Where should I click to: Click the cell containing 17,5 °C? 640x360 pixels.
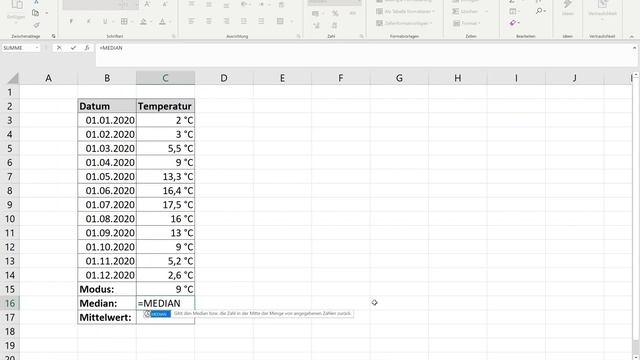(x=165, y=204)
